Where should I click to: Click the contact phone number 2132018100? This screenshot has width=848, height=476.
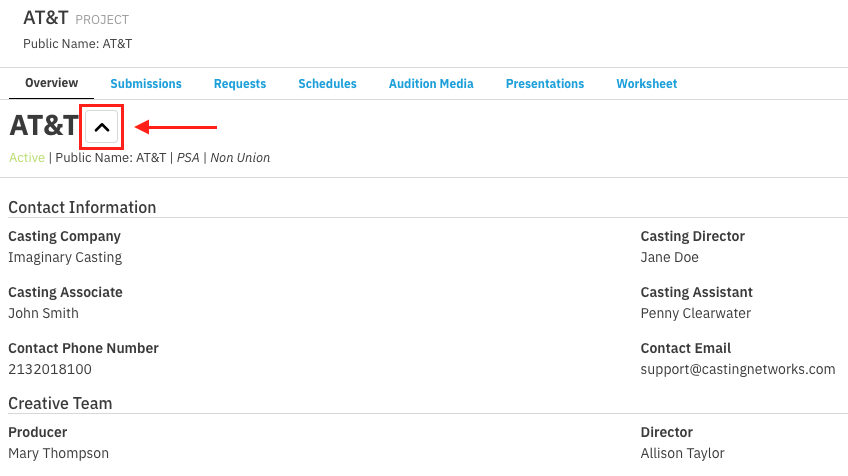click(x=50, y=369)
